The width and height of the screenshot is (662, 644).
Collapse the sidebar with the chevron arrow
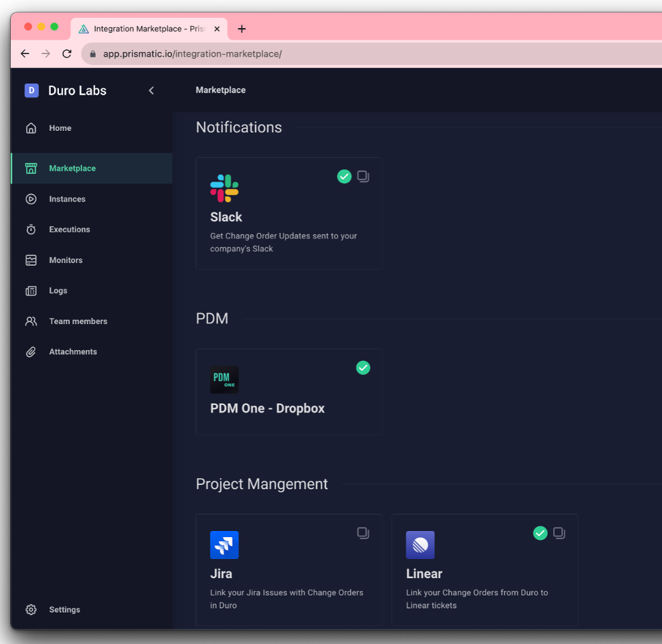[151, 90]
